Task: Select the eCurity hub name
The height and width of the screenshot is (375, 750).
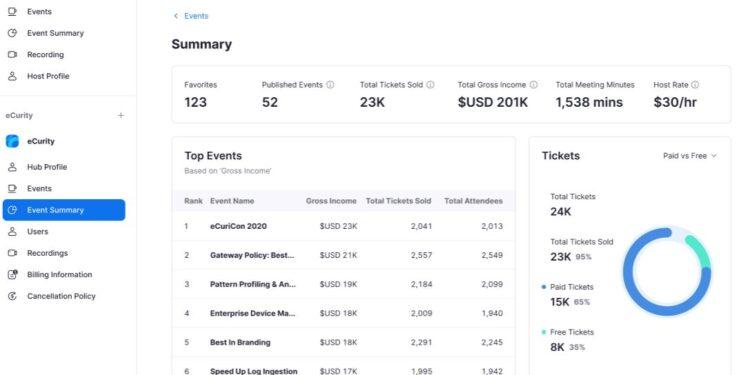Action: pos(41,141)
